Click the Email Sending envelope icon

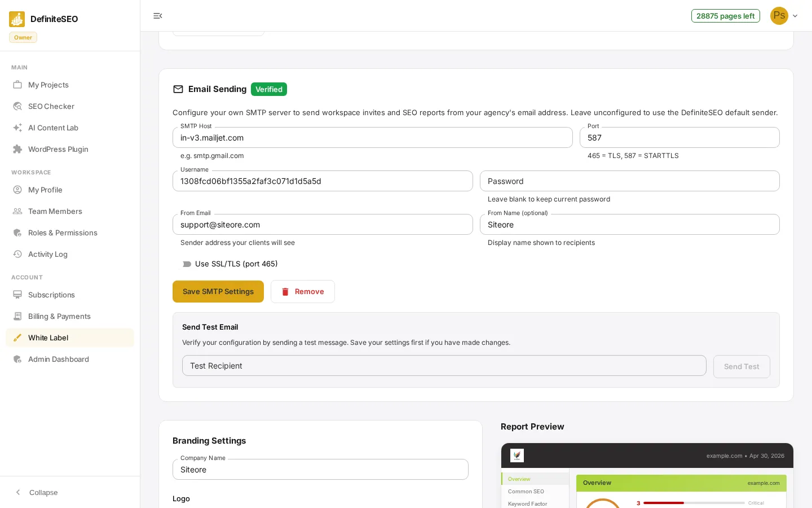pyautogui.click(x=178, y=89)
